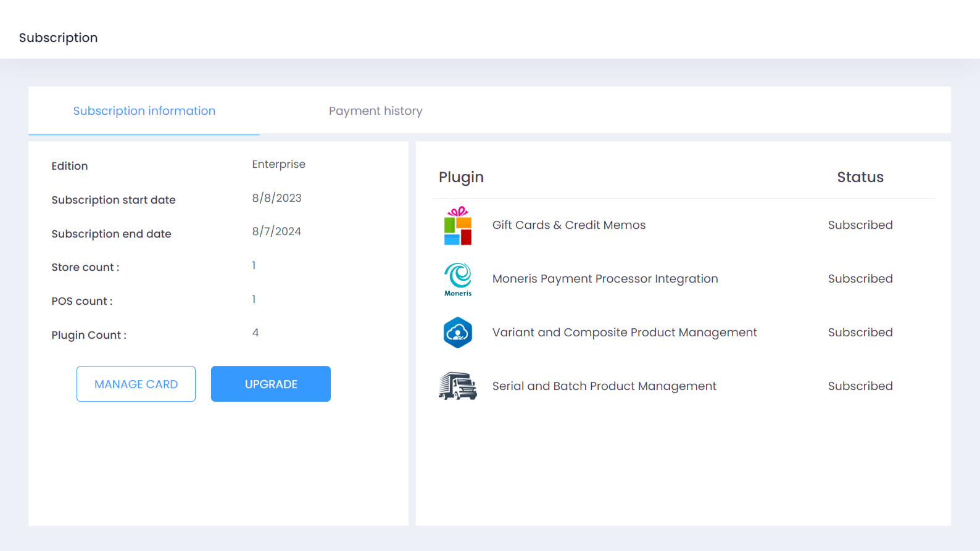Click Subscribed status for Moneris plugin
The width and height of the screenshot is (980, 551).
tap(860, 279)
